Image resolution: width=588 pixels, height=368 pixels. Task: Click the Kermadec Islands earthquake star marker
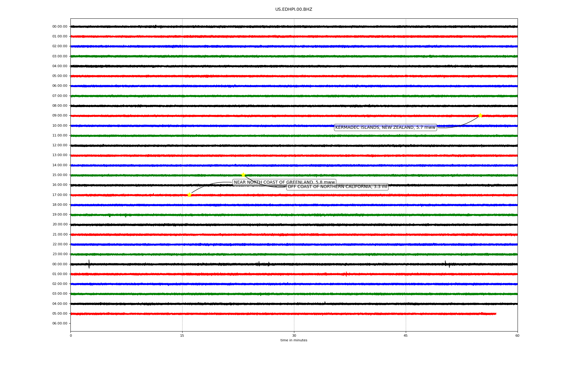[480, 115]
